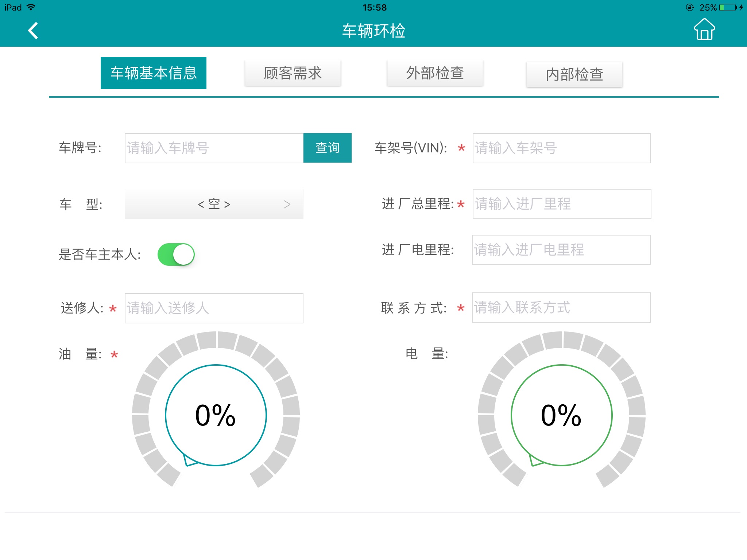Click the 车型 chevron arrow

287,205
